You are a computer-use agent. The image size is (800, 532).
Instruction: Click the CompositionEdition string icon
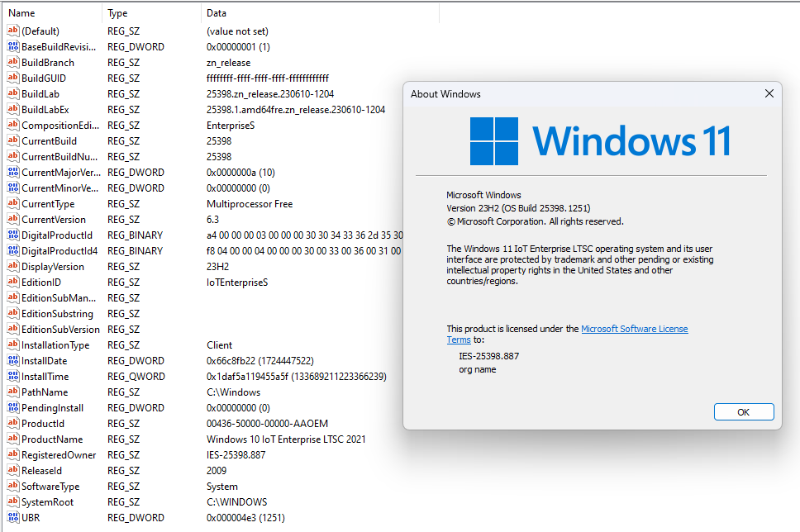(x=12, y=125)
